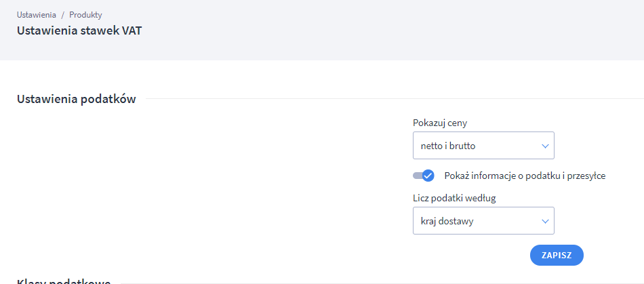The height and width of the screenshot is (284, 644).
Task: Click the Klasy podatkowe section heading
Action: [x=64, y=281]
